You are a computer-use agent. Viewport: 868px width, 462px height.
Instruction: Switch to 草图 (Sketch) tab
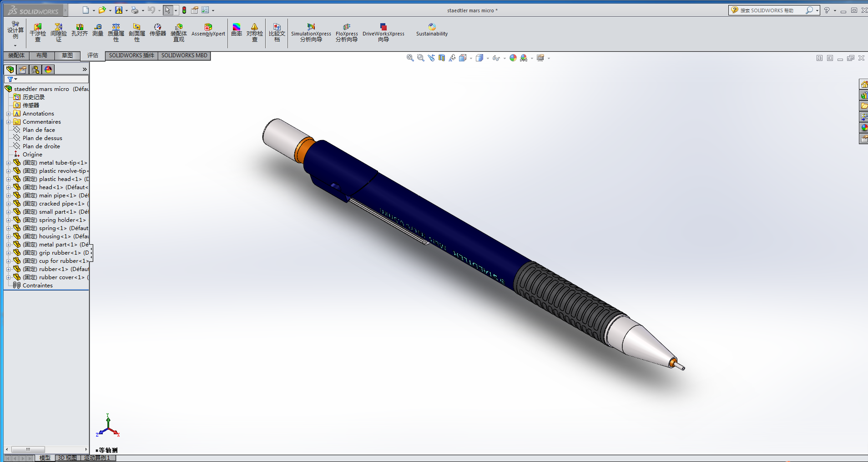point(67,55)
